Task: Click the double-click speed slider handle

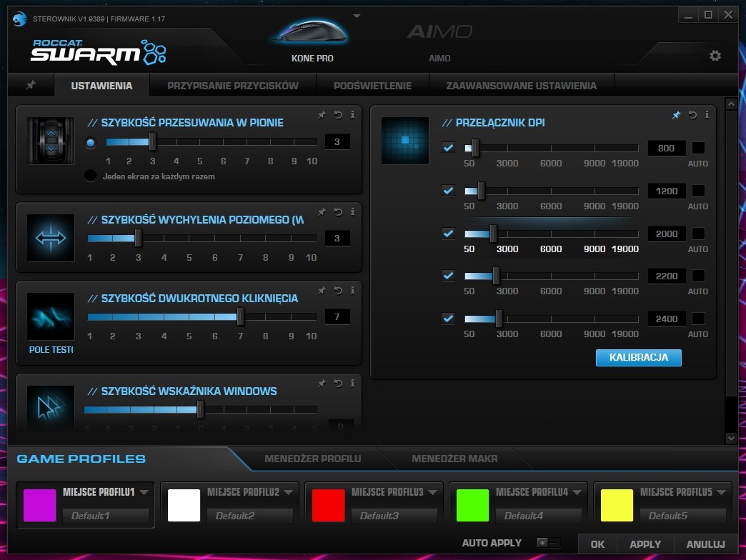Action: pyautogui.click(x=240, y=316)
